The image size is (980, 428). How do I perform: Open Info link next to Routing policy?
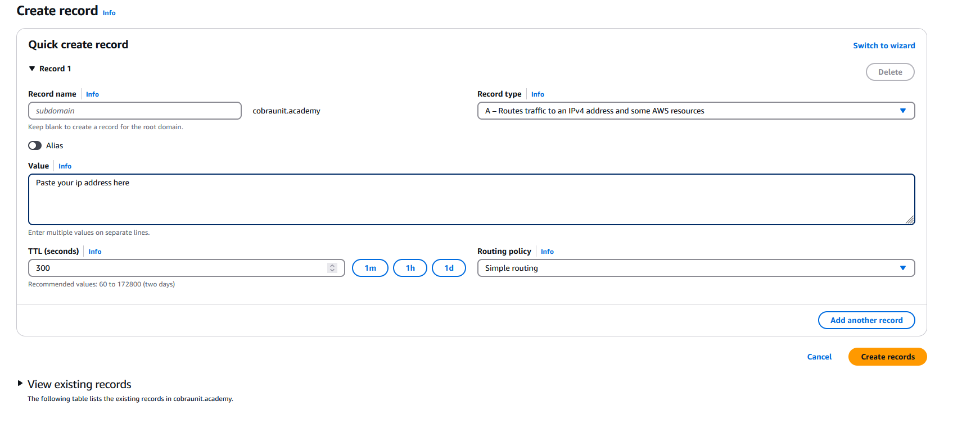[547, 252]
